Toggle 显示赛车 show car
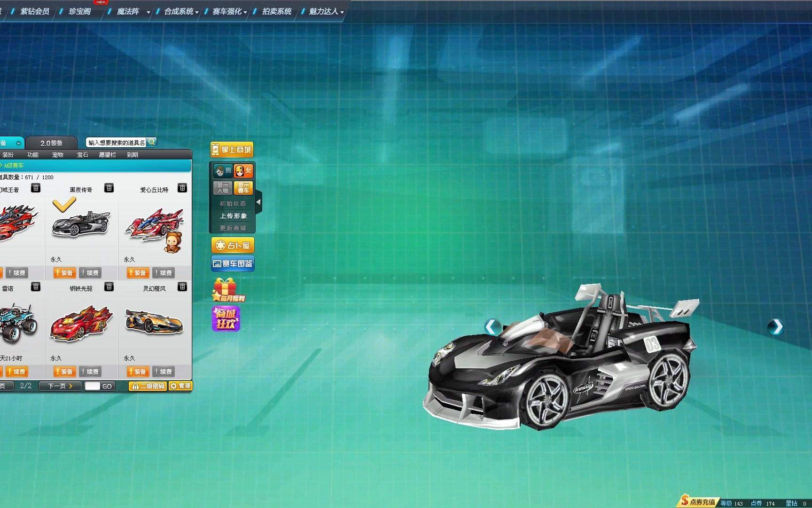This screenshot has height=508, width=812. pyautogui.click(x=243, y=188)
